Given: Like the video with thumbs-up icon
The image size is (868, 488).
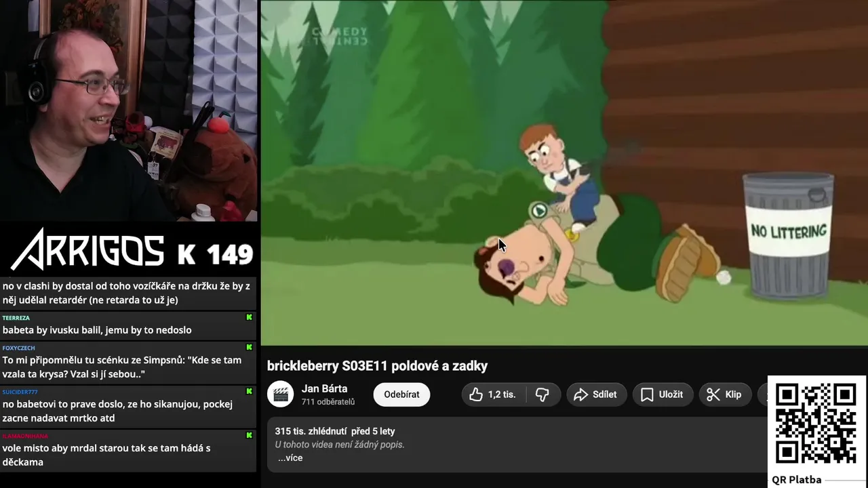Looking at the screenshot, I should coord(493,394).
